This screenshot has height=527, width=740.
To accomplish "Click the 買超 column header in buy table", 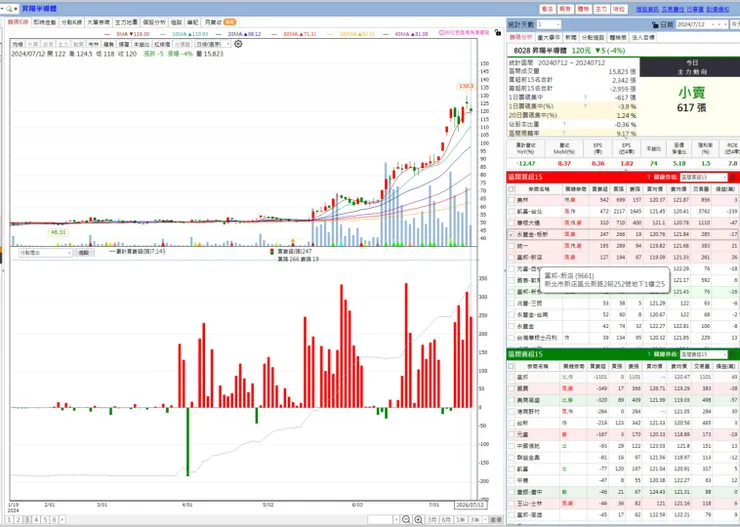I will 600,189.
